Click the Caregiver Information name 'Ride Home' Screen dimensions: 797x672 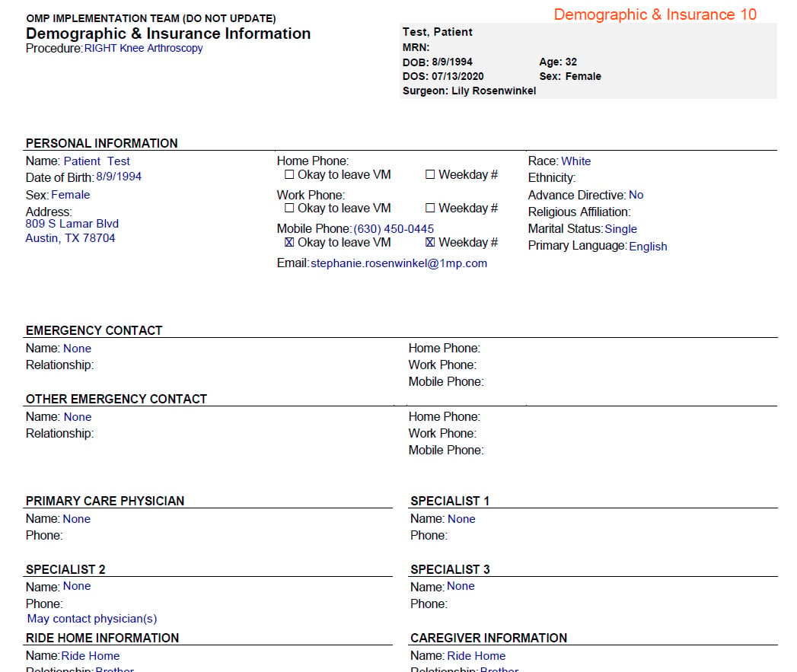477,656
